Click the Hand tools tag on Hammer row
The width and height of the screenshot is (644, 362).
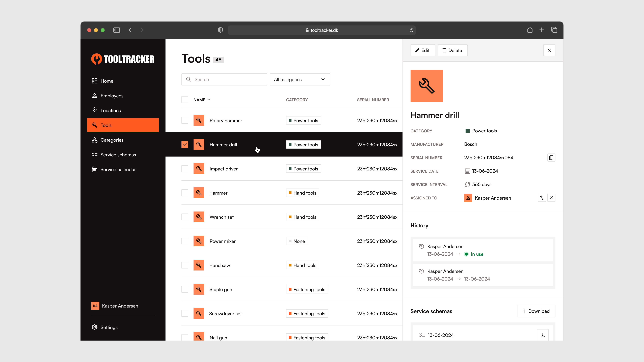303,193
